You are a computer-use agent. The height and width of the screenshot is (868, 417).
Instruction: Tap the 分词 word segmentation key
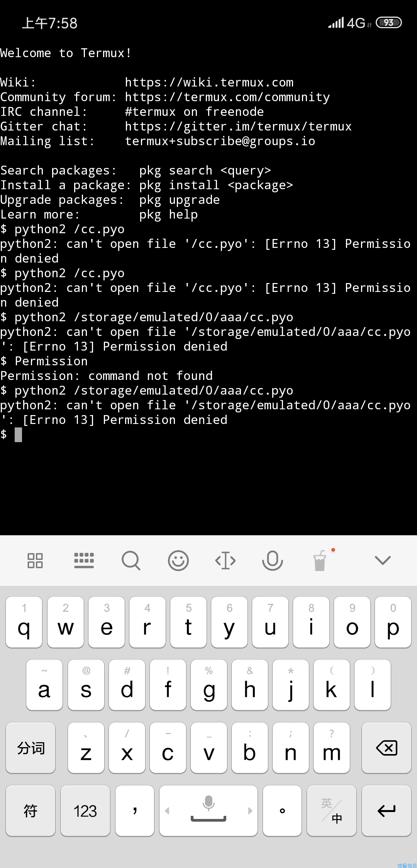(x=31, y=748)
